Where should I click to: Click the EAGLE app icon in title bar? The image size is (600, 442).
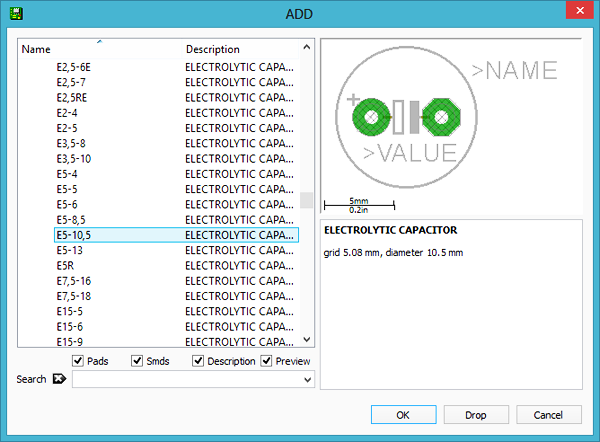[x=16, y=13]
